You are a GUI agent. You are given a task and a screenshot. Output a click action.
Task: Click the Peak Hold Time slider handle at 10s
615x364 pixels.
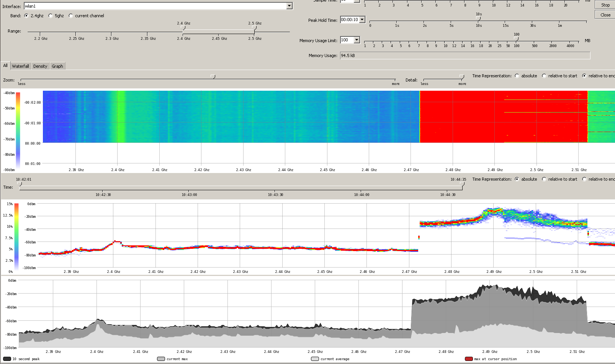click(478, 18)
